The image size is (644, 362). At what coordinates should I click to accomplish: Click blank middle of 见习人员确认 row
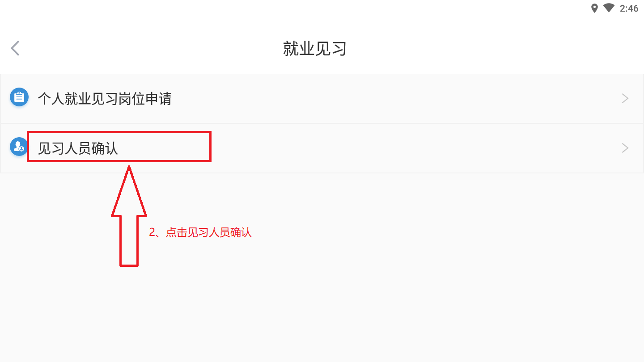tap(402, 148)
